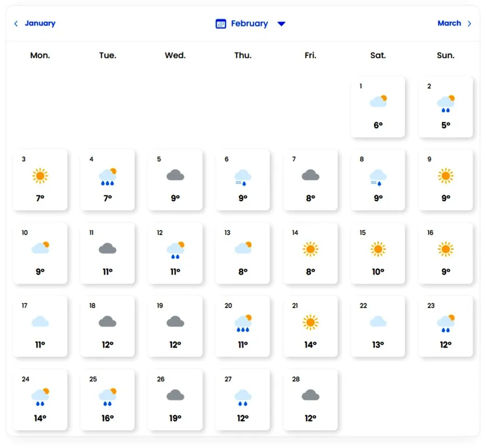The height and width of the screenshot is (448, 486).
Task: Click the partly cloudy icon on February 1
Action: [378, 101]
